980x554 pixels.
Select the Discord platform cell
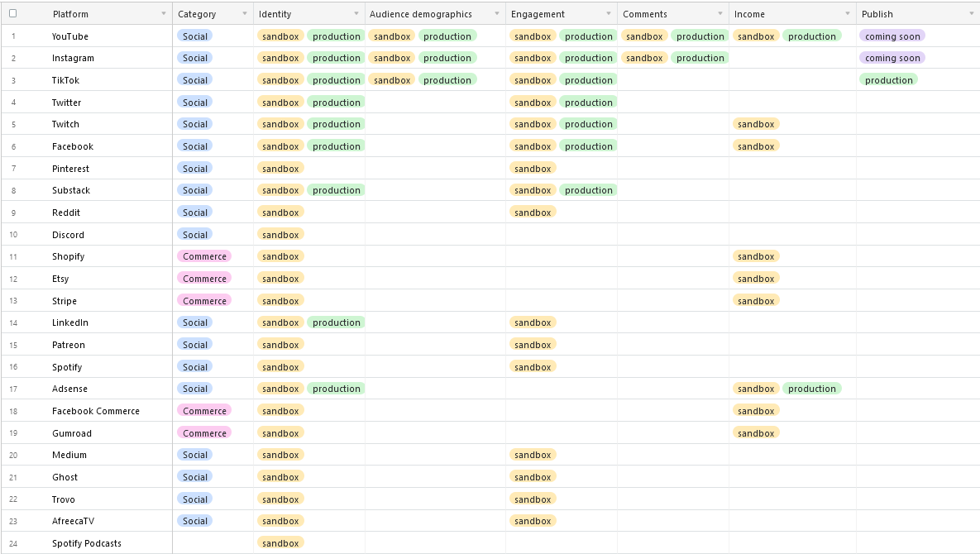pos(68,235)
